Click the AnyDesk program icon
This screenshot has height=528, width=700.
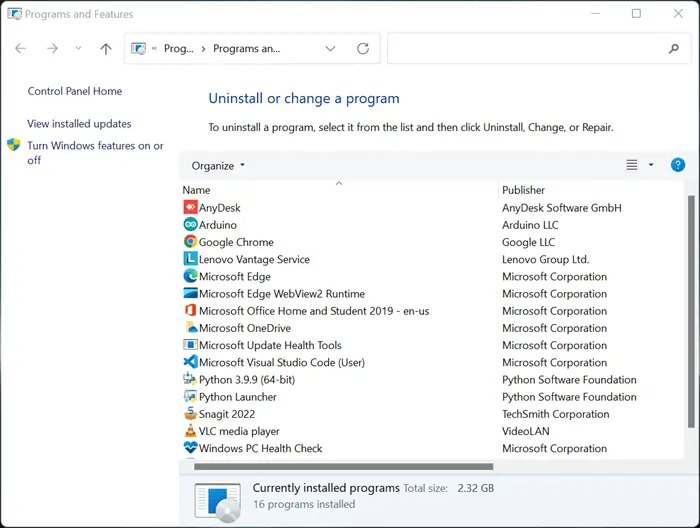click(x=190, y=207)
